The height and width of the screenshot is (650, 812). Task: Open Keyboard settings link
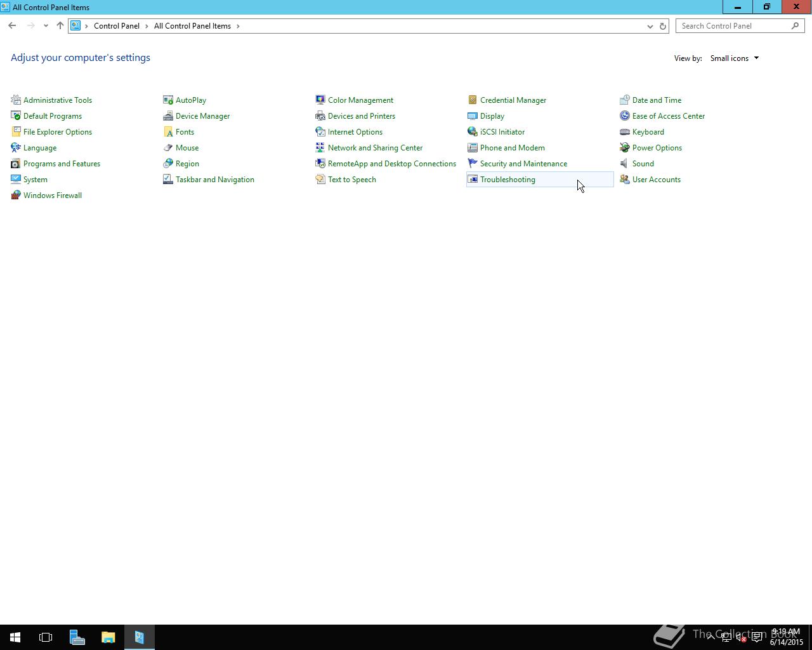(648, 132)
